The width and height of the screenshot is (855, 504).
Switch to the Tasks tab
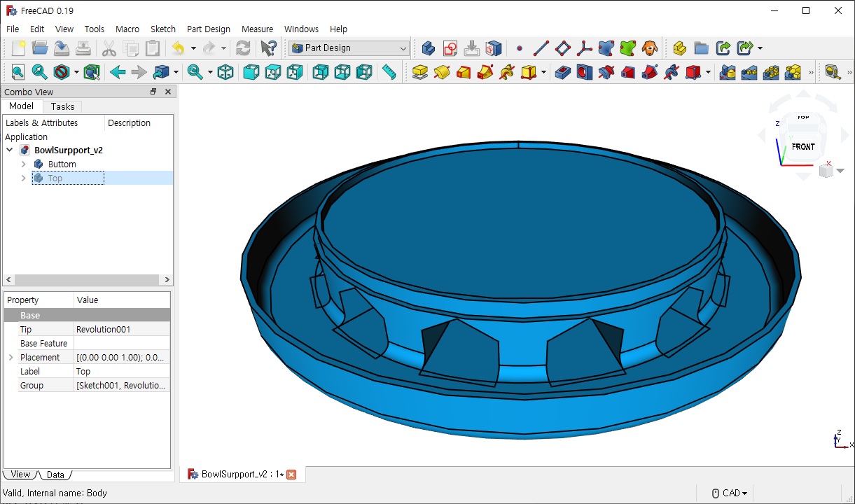62,106
